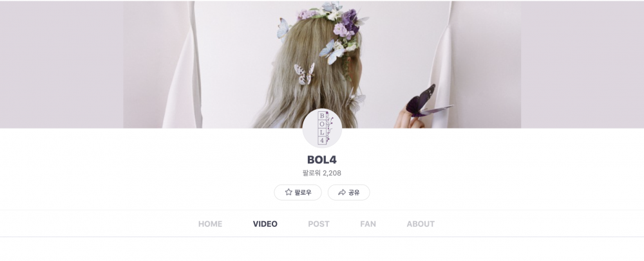The image size is (644, 261).
Task: Click the spotted white butterfly hair clip
Action: tap(304, 74)
